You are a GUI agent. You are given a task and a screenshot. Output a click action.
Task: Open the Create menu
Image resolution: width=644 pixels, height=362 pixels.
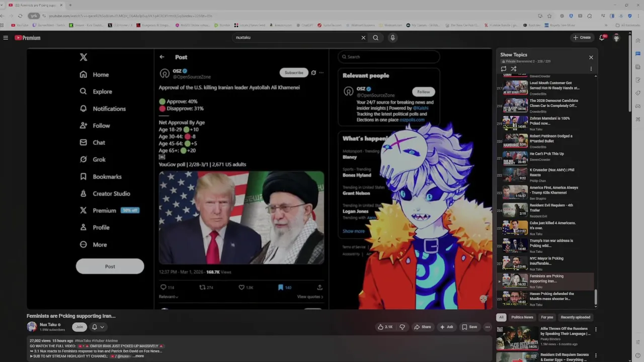pyautogui.click(x=582, y=38)
